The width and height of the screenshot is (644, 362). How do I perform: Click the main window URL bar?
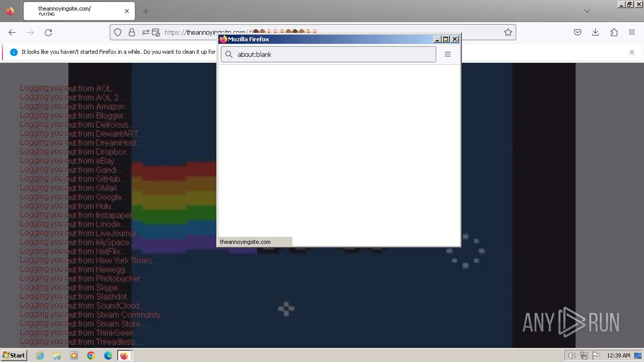click(x=313, y=32)
